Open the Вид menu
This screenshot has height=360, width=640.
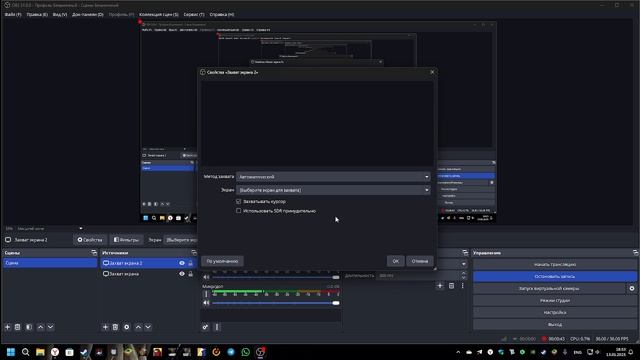(60, 14)
